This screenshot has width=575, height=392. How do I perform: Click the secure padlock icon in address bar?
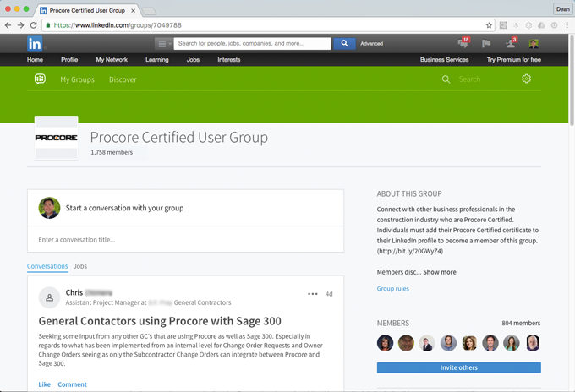click(47, 25)
